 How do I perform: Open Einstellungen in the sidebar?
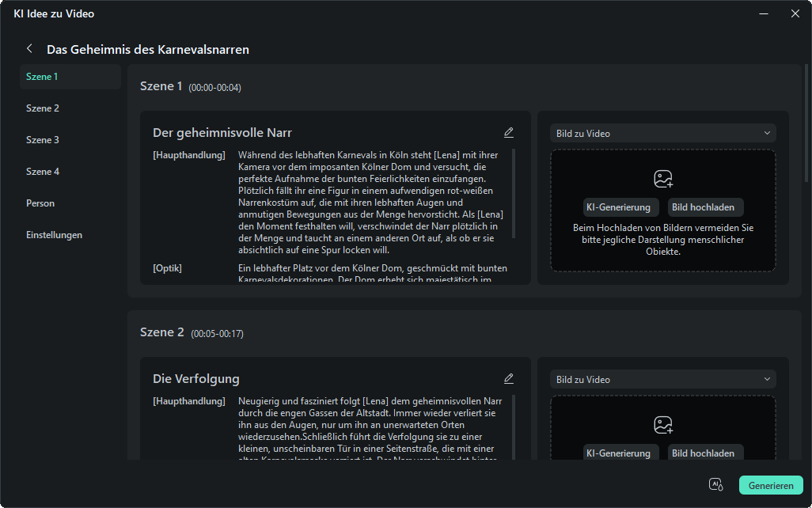[x=54, y=235]
